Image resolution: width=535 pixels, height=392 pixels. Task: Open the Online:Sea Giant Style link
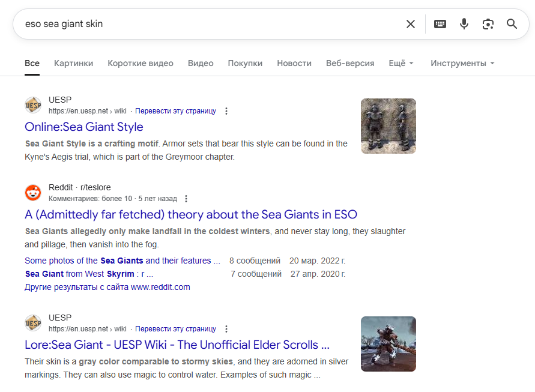click(x=84, y=127)
